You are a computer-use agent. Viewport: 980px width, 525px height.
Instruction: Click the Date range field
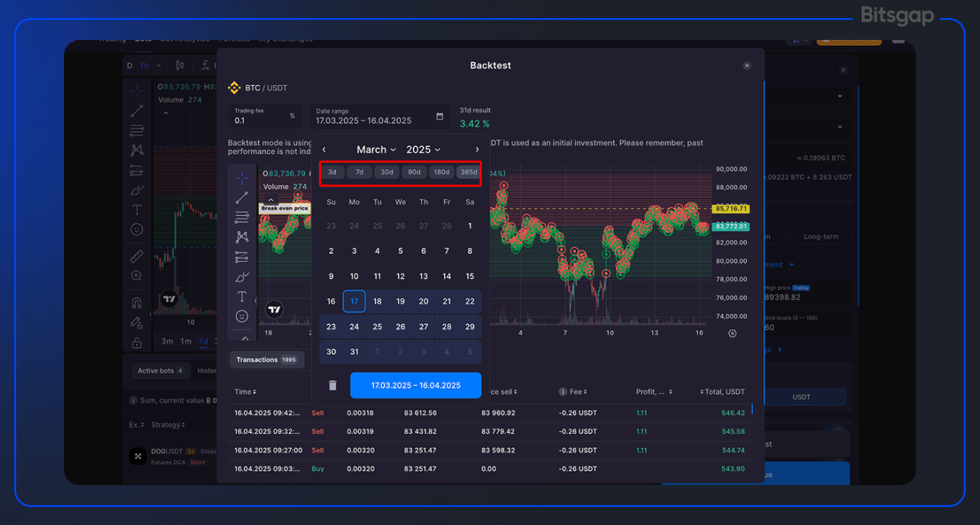[381, 116]
